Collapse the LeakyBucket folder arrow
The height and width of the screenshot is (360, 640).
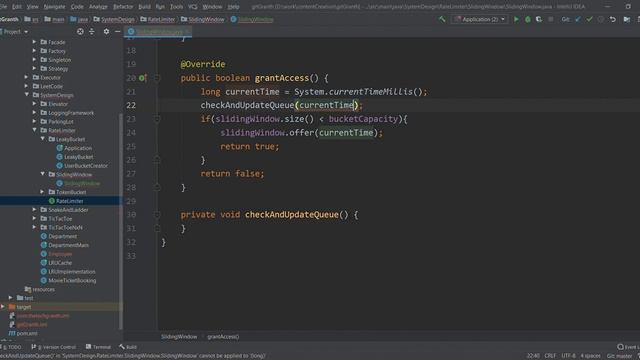pos(42,139)
